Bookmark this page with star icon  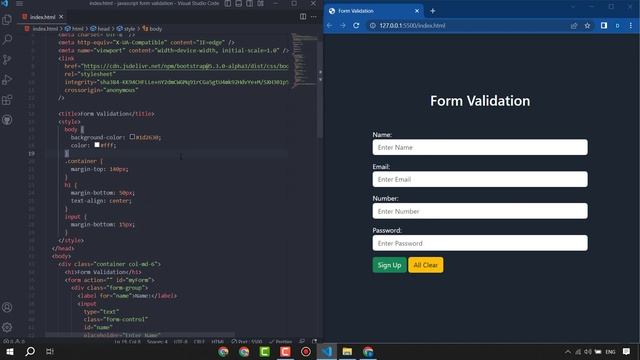tap(587, 25)
